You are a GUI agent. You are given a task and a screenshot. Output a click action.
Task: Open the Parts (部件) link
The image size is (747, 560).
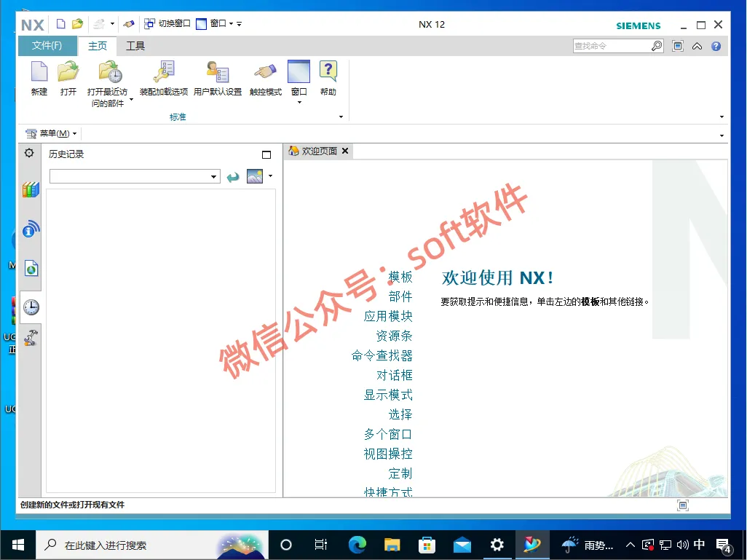pyautogui.click(x=400, y=296)
